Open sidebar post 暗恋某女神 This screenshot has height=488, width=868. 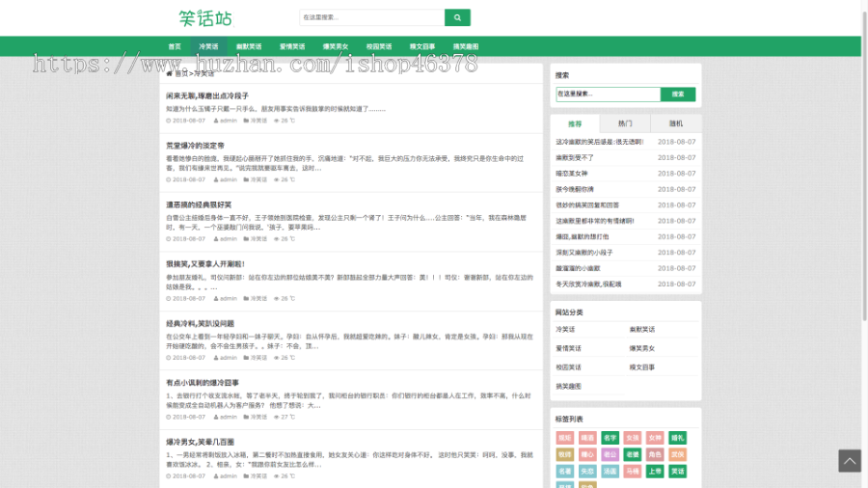point(572,174)
